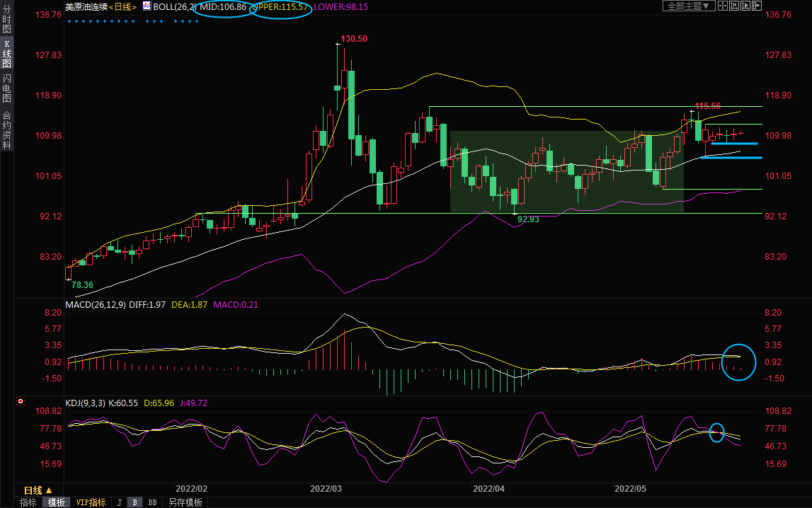
Task: Click the range statistics icon
Action: coord(734,6)
